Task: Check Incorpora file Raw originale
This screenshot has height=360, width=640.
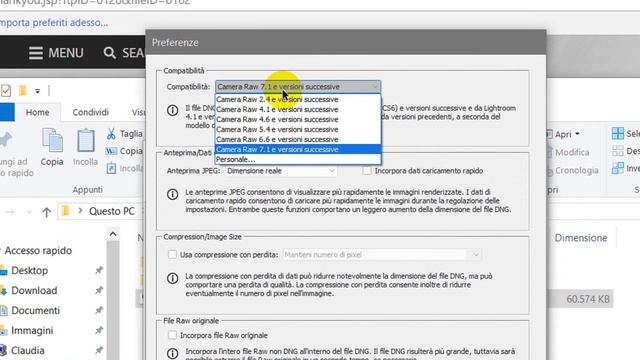Action: point(172,335)
